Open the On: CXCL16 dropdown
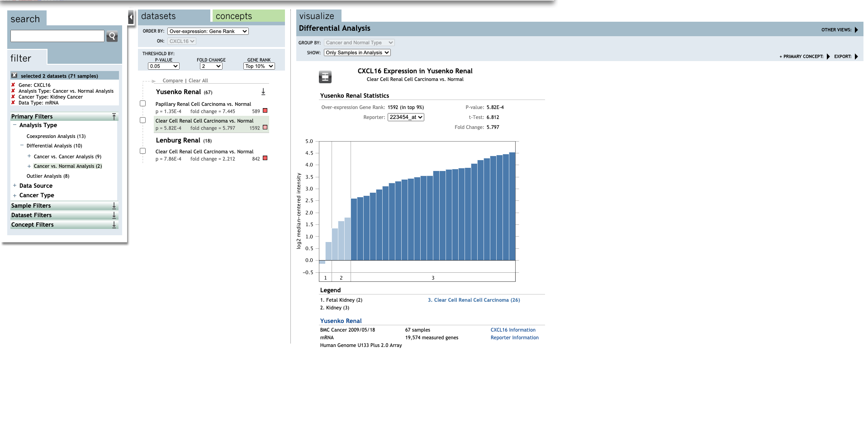 coord(182,41)
